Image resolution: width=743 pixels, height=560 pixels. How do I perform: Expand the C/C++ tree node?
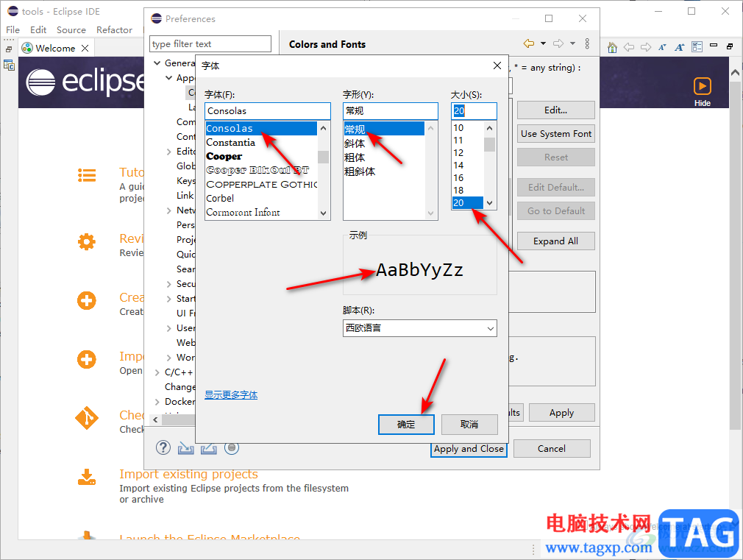pyautogui.click(x=157, y=372)
